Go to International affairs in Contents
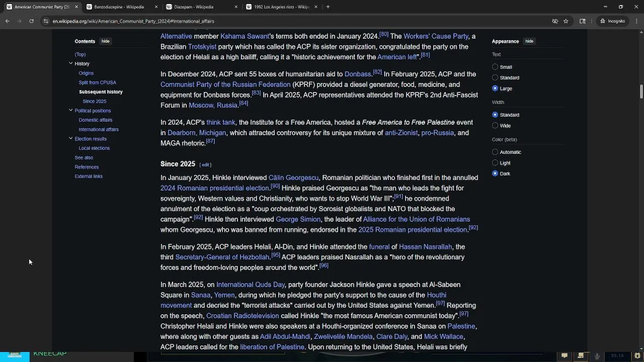Viewport: 644px width, 362px height. click(99, 129)
